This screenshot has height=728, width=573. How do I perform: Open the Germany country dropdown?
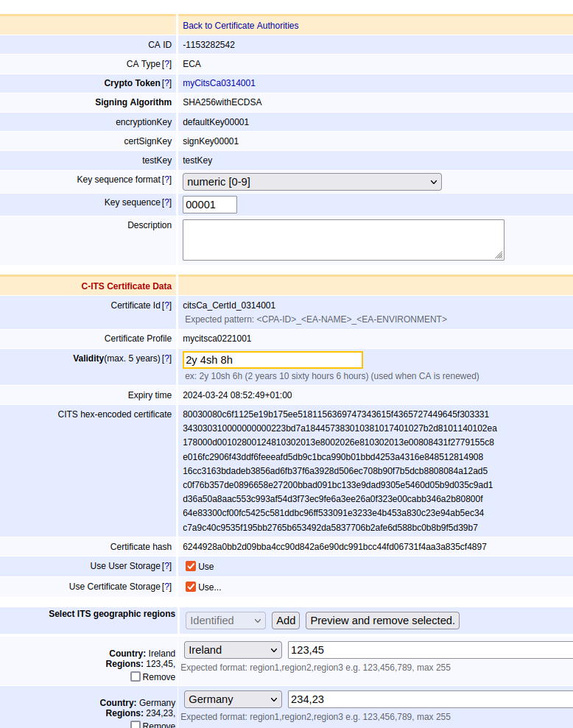pos(233,699)
